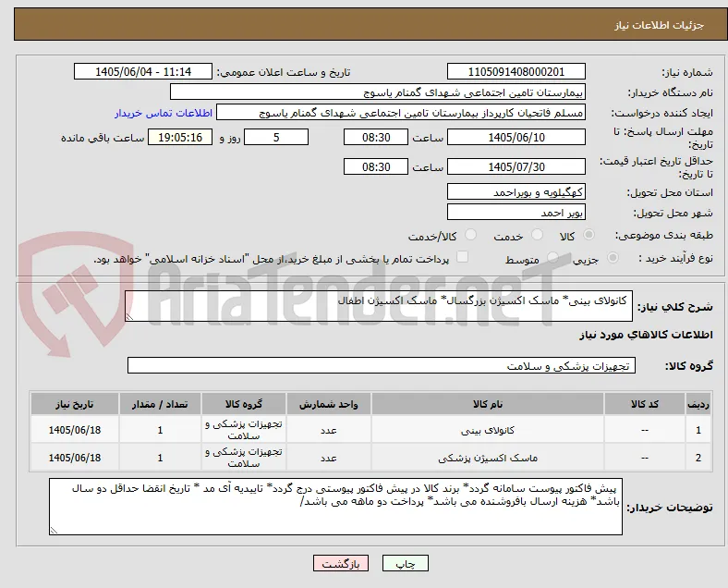The width and height of the screenshot is (728, 588).
Task: Click the response deadline date 1405/06/10
Action: (x=516, y=137)
